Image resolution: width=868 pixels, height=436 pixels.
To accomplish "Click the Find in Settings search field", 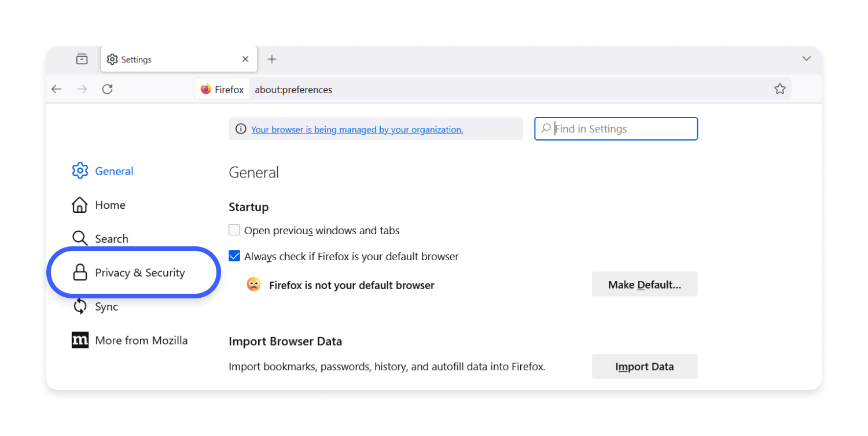I will (x=616, y=129).
